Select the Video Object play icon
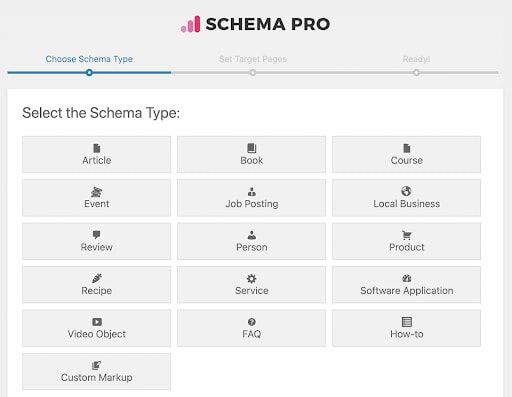512x397 pixels. click(97, 322)
